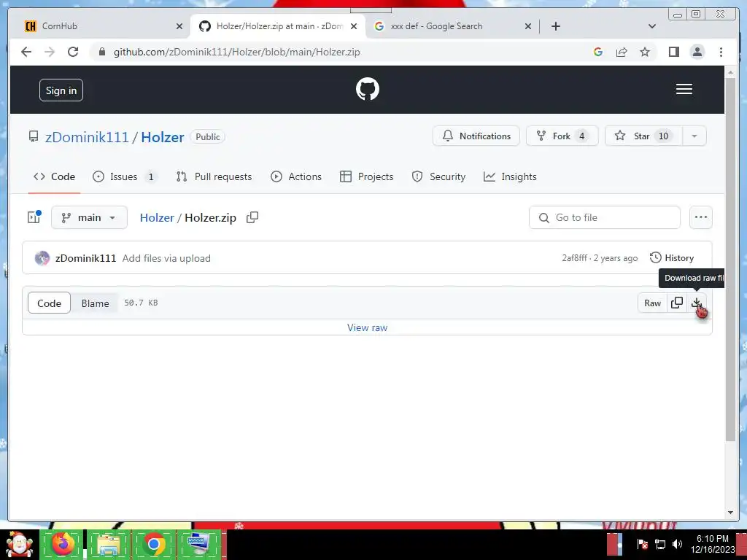This screenshot has width=747, height=560.
Task: Open the Insights tab
Action: tap(510, 176)
